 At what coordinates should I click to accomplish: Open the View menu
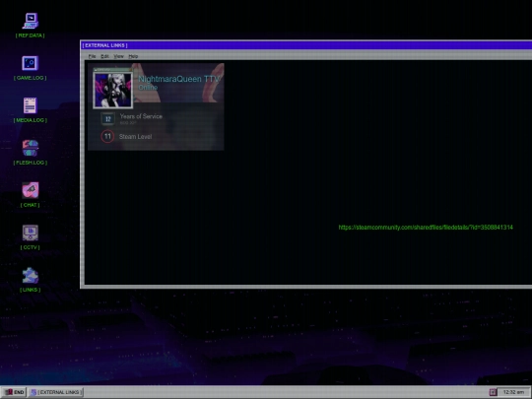tap(118, 56)
